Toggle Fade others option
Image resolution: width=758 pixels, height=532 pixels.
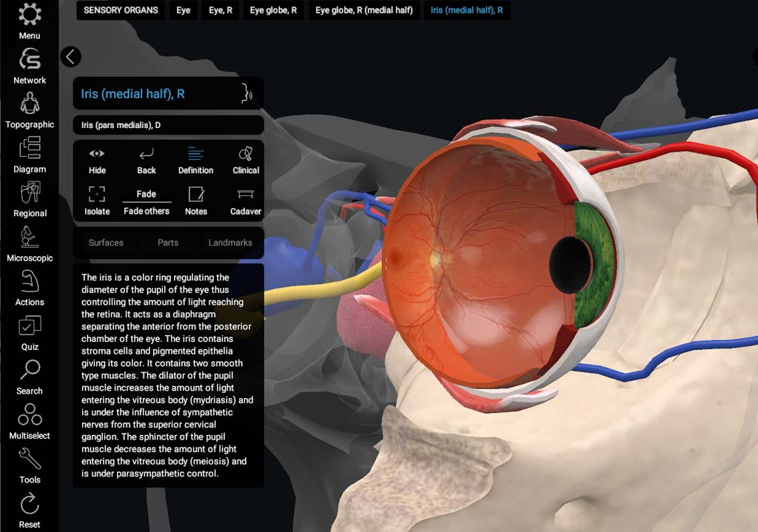[147, 201]
